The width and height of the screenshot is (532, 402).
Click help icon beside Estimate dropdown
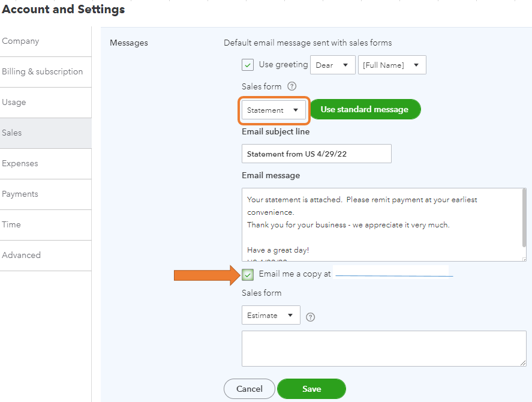pos(311,317)
